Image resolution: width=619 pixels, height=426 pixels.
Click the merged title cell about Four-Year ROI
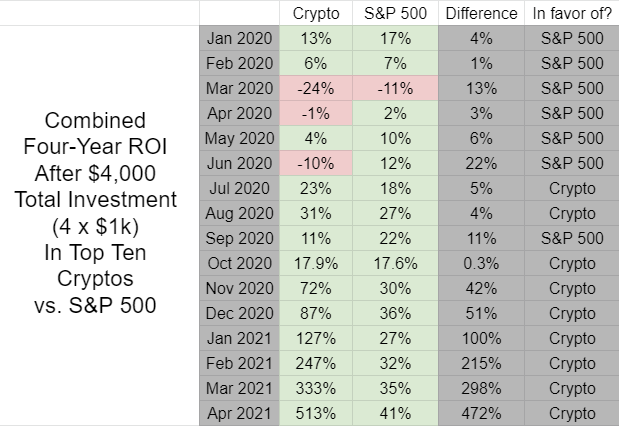[x=95, y=213]
